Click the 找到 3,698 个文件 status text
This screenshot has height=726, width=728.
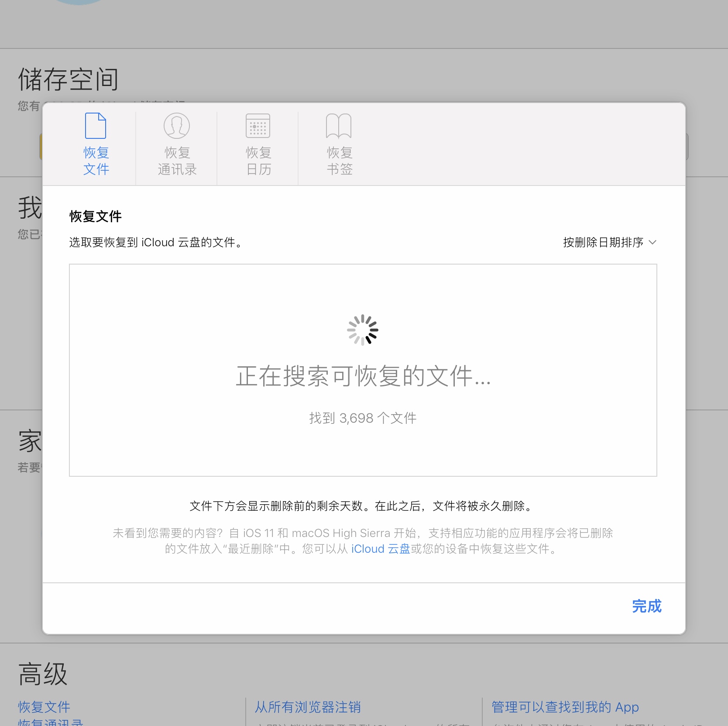363,418
